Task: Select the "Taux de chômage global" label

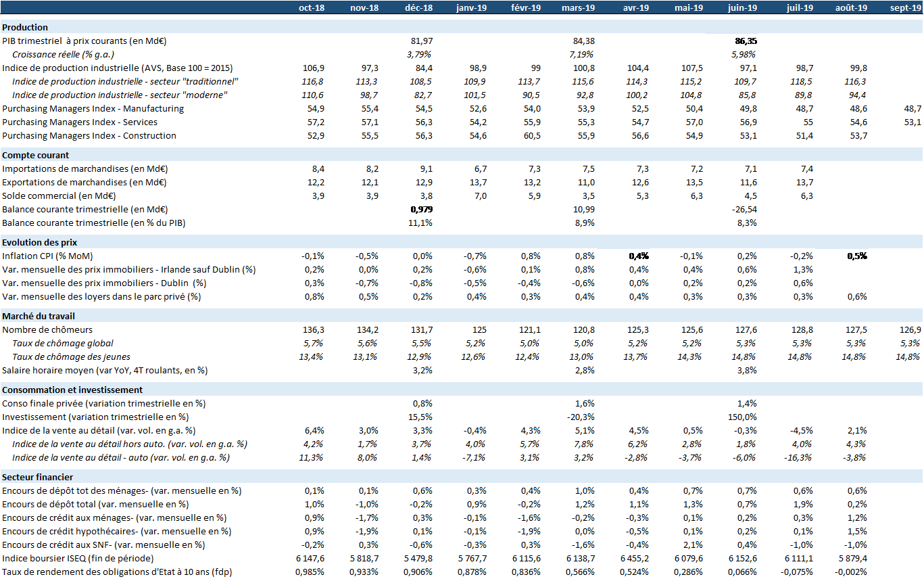Action: (63, 343)
